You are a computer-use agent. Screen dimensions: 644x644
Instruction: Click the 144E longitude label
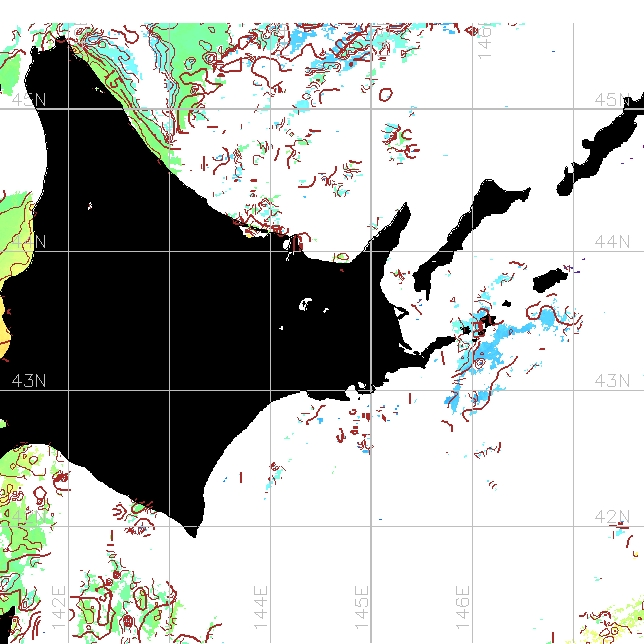click(261, 608)
